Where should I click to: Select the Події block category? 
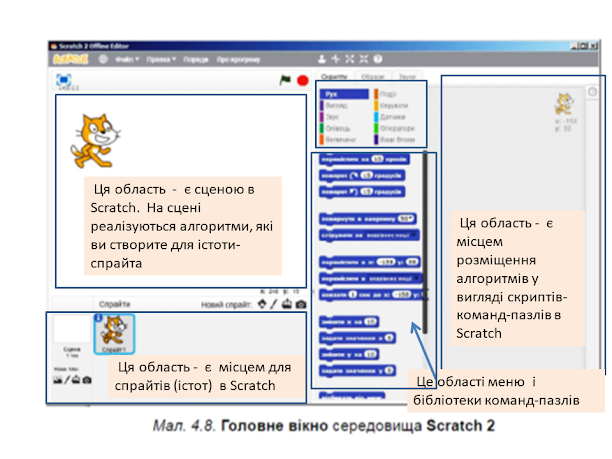(386, 94)
